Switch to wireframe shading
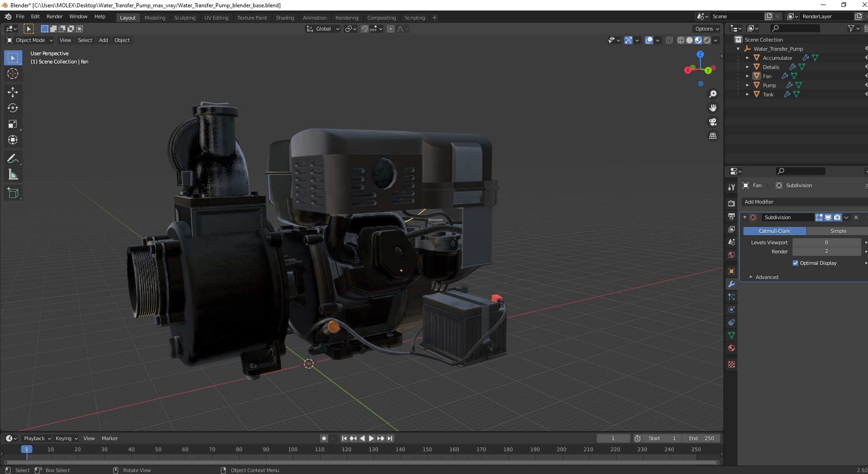The height and width of the screenshot is (474, 868). tap(680, 40)
